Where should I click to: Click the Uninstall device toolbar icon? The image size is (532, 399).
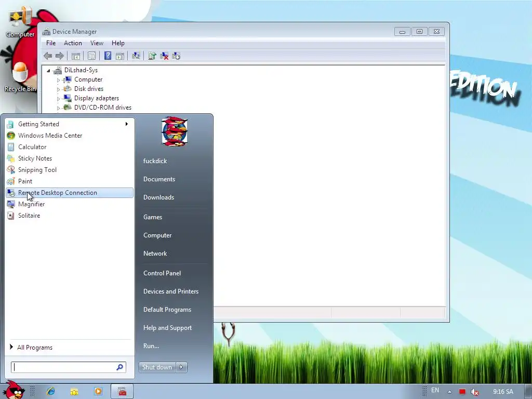click(164, 56)
